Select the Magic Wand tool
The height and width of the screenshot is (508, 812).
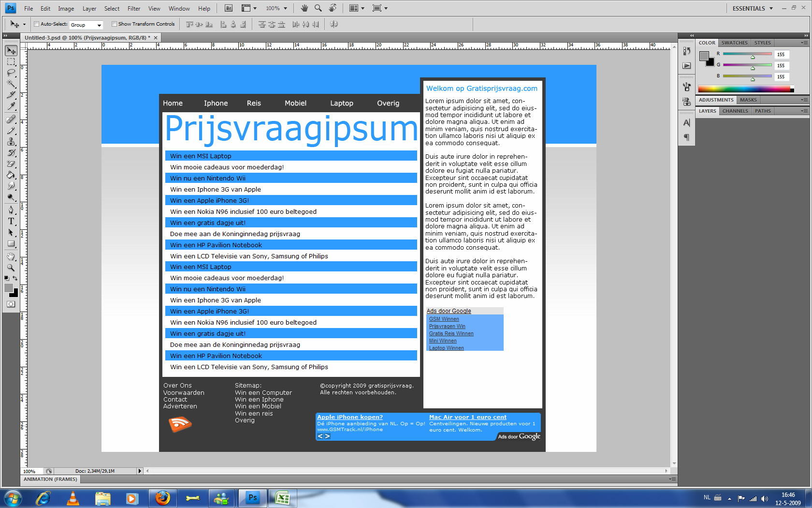pos(11,84)
